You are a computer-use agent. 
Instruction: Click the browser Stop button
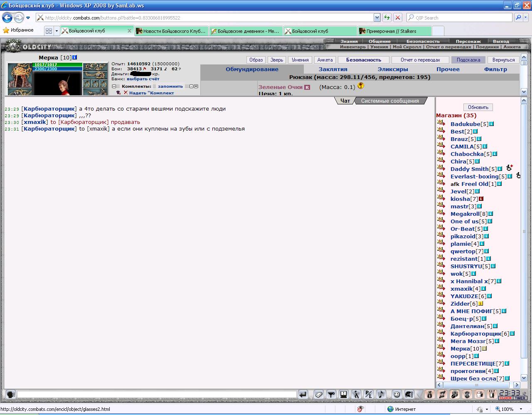[398, 17]
